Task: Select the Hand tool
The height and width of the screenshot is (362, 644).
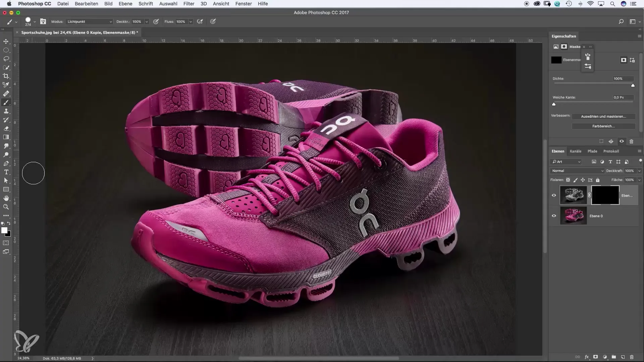Action: coord(6,198)
